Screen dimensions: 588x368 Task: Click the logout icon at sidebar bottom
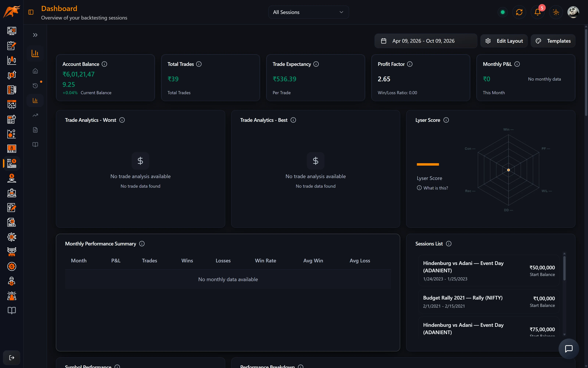coord(12,358)
